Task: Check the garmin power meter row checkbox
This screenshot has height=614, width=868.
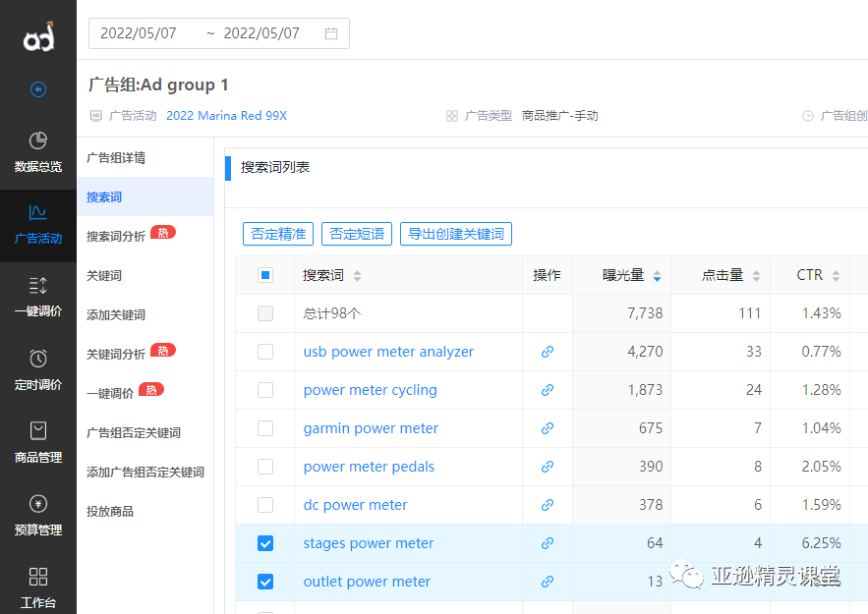Action: pyautogui.click(x=265, y=428)
